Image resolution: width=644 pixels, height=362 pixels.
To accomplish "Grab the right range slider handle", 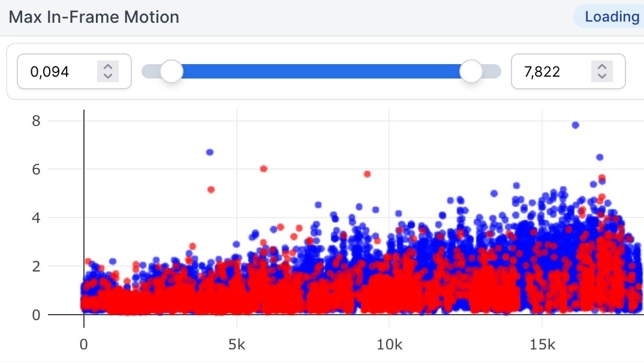I will 471,71.
